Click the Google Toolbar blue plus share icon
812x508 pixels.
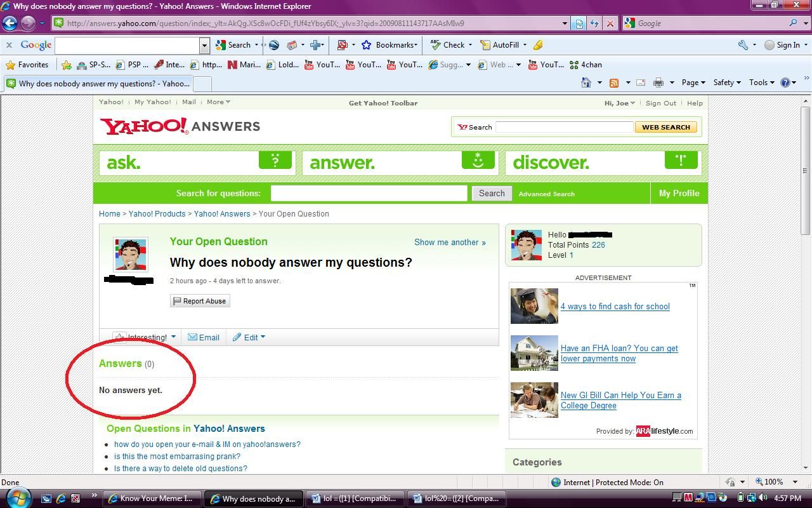pos(315,45)
